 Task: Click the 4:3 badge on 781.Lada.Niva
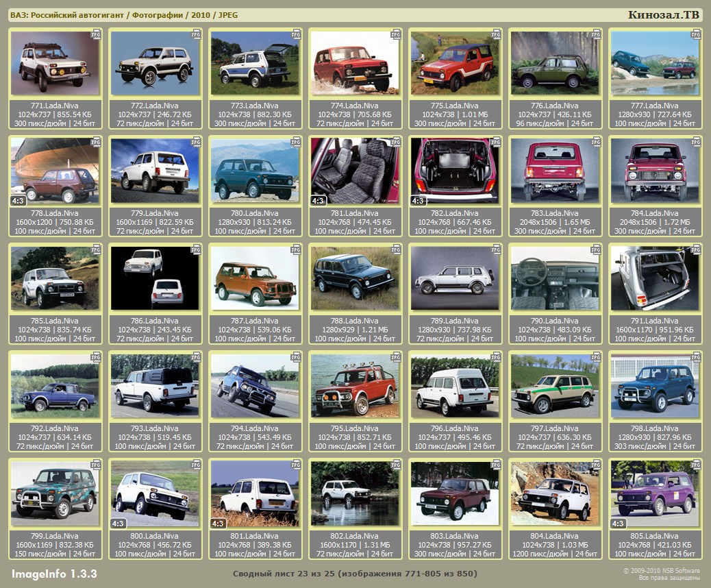click(x=319, y=201)
